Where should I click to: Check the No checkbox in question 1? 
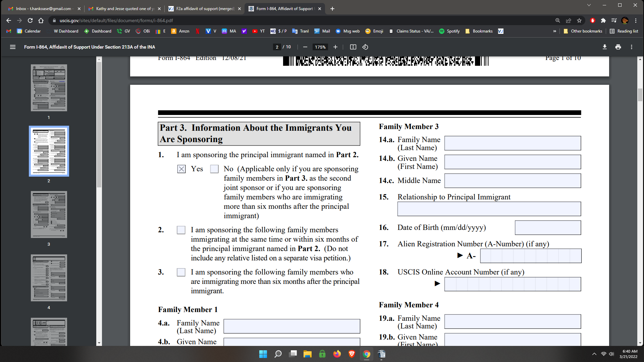click(x=214, y=169)
